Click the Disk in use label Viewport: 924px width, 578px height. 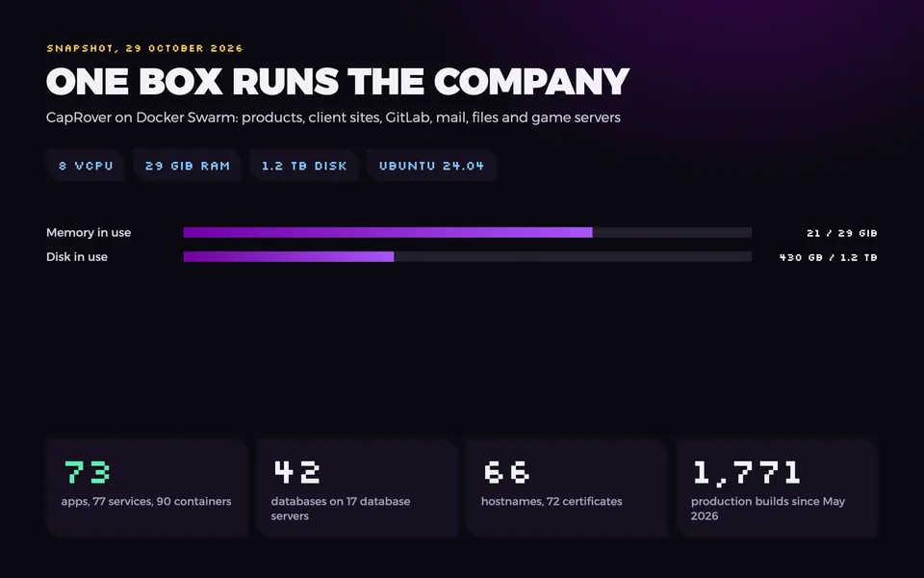(77, 256)
